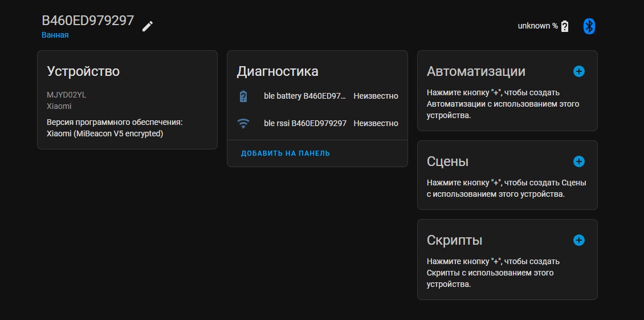Select model name MJYD02YL

67,95
